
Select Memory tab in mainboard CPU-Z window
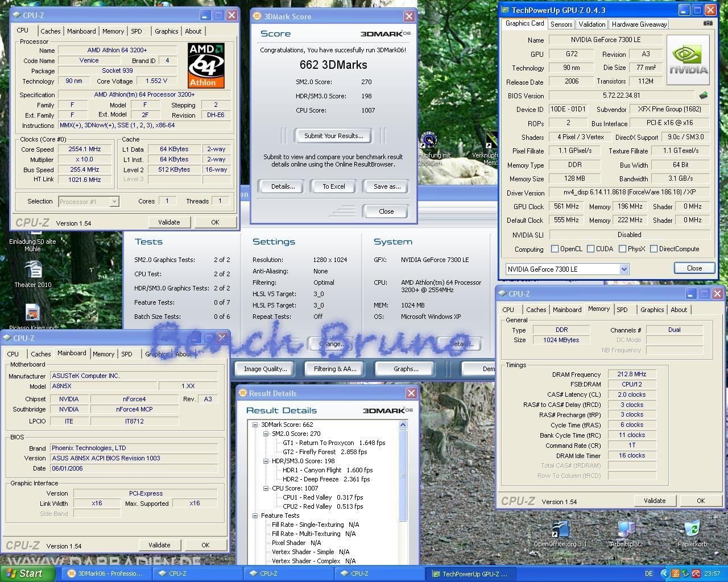104,354
